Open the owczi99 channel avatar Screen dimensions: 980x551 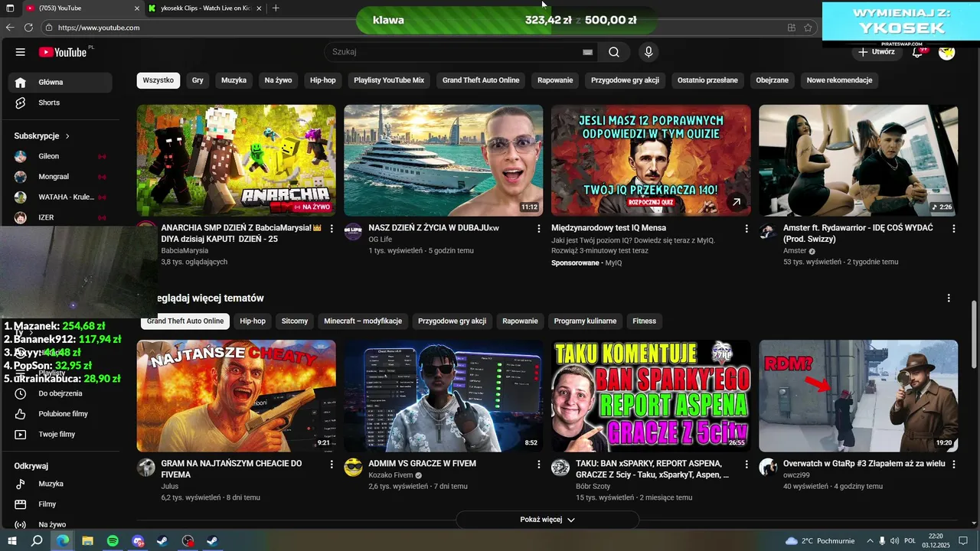click(x=768, y=468)
